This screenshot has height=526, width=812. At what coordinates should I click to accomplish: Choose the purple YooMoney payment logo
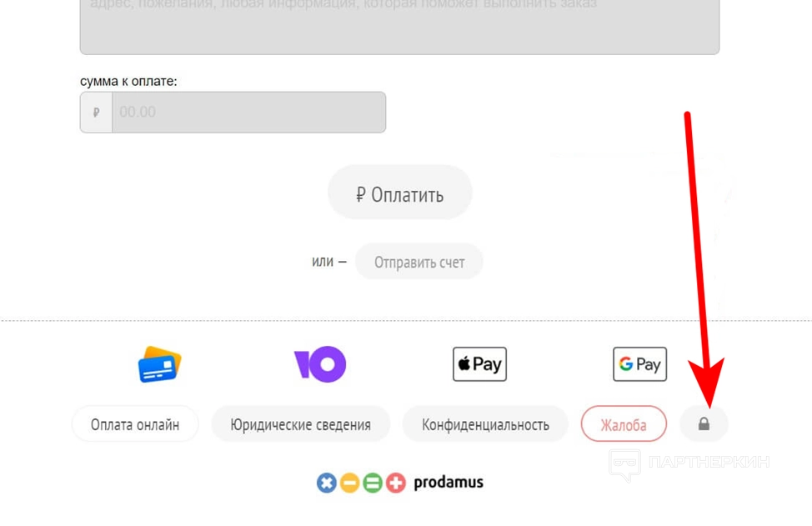pyautogui.click(x=320, y=364)
